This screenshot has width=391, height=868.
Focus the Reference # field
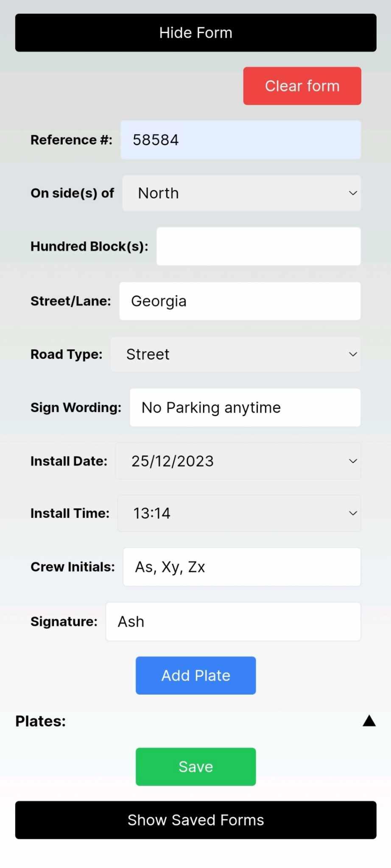[x=240, y=140]
